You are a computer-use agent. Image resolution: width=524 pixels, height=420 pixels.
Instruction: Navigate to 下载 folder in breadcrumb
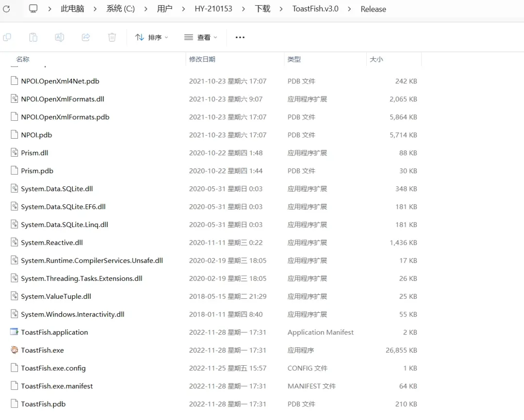(x=262, y=9)
